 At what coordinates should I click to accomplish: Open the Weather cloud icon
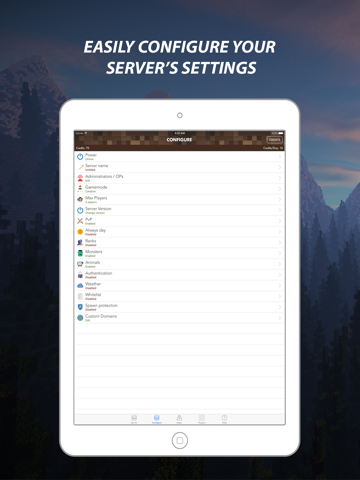point(80,286)
